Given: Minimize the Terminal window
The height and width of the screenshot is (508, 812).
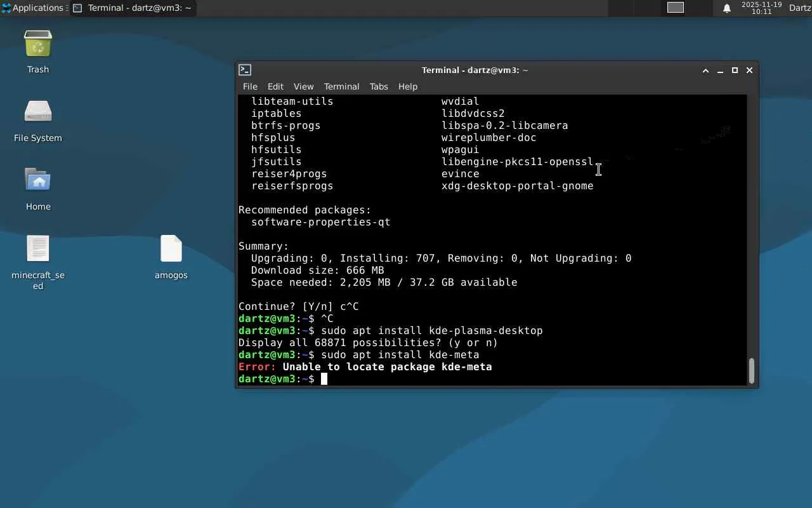Looking at the screenshot, I should point(720,70).
